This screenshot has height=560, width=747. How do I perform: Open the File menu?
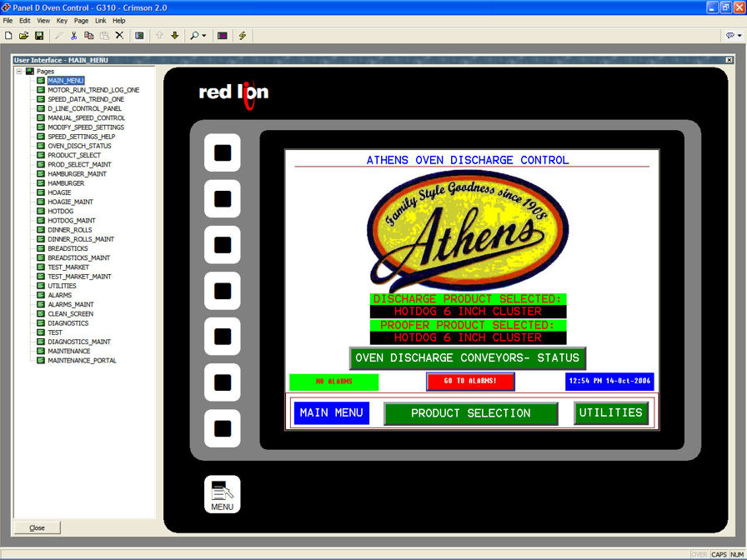click(8, 21)
